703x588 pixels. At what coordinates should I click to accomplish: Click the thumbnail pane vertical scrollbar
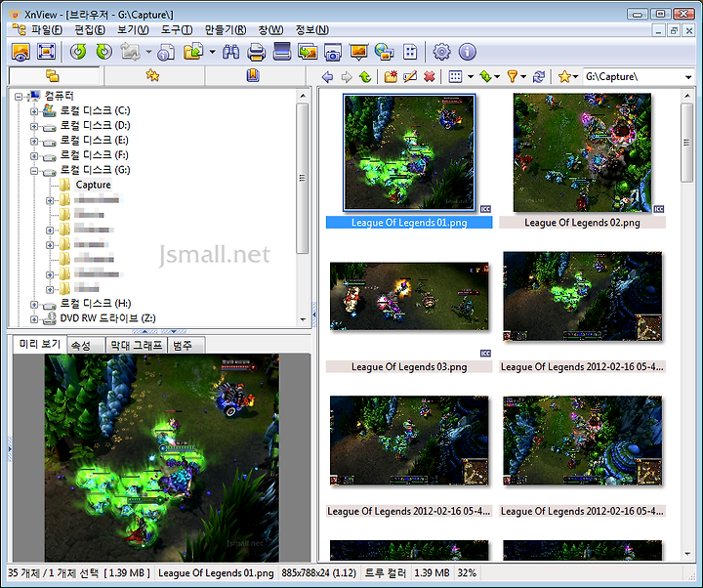686,143
